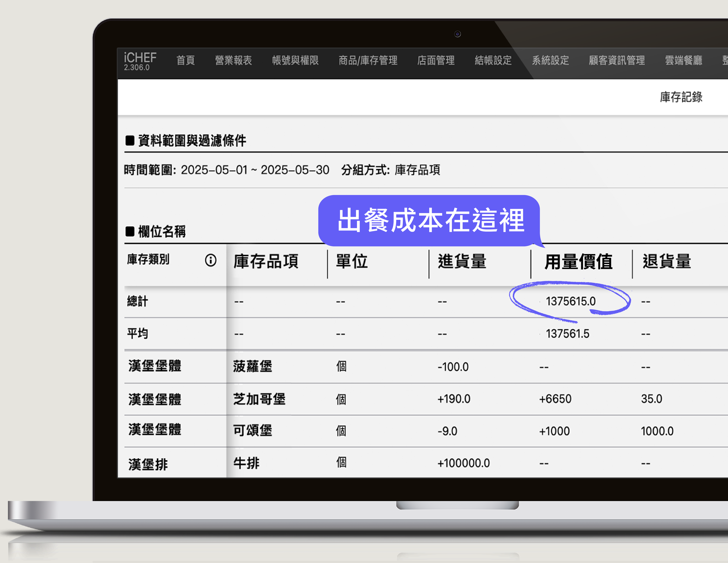Select the 系統設定 menu
The width and height of the screenshot is (728, 563).
tap(550, 60)
